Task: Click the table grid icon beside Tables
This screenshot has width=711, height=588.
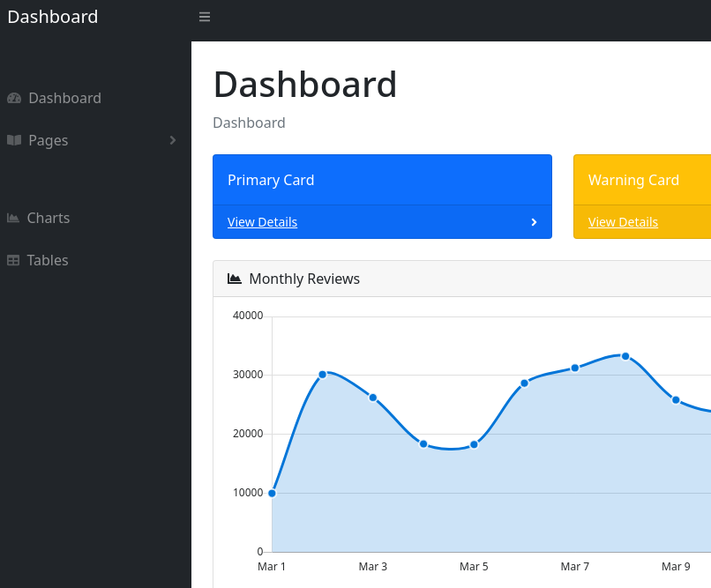Action: point(13,260)
